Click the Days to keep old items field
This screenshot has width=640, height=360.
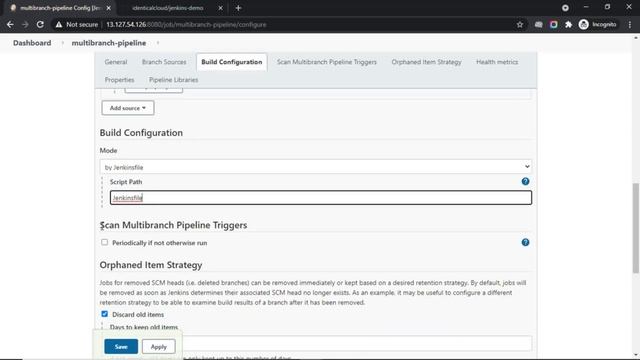pyautogui.click(x=357, y=343)
